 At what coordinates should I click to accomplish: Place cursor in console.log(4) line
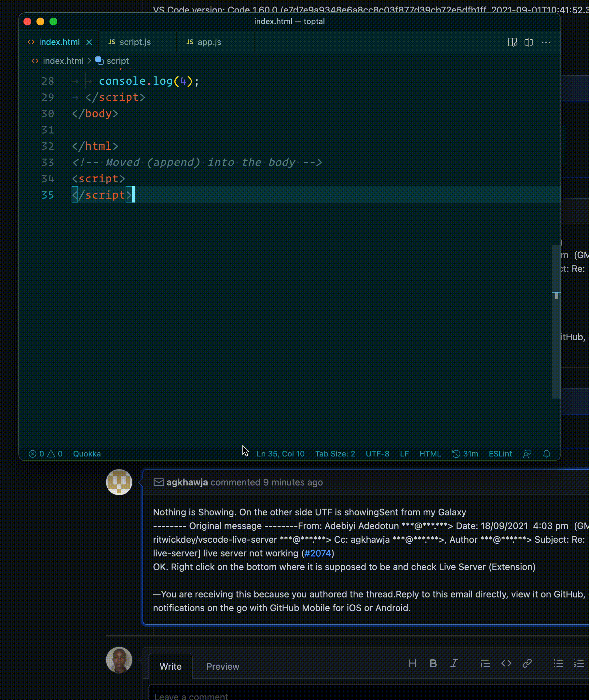point(149,81)
